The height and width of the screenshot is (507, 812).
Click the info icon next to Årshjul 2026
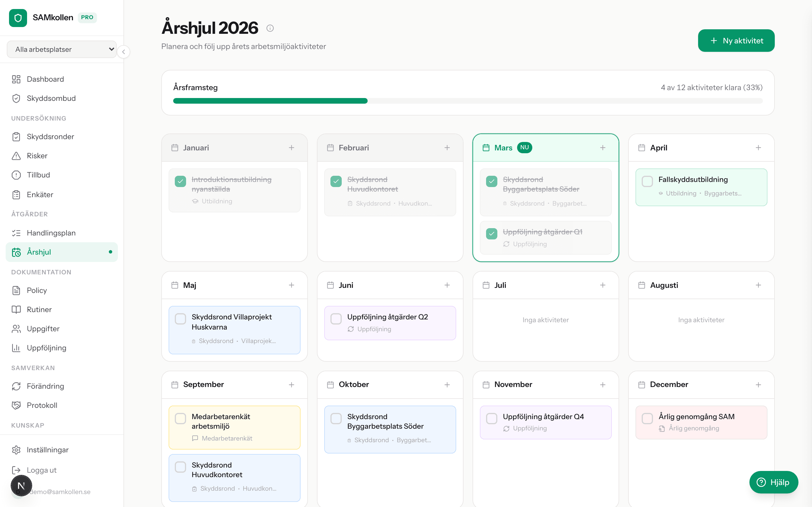pyautogui.click(x=270, y=28)
